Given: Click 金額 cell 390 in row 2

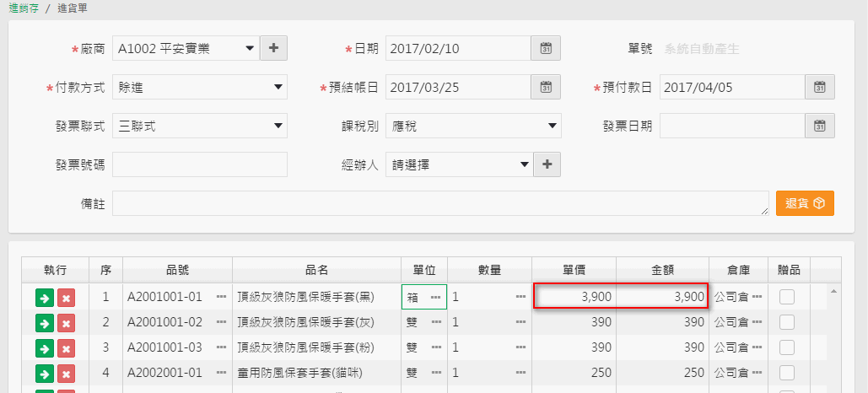Looking at the screenshot, I should [662, 322].
